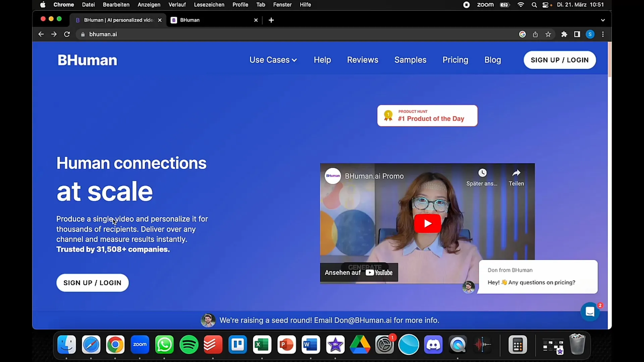
Task: Click the reload/refresh page icon
Action: 67,34
